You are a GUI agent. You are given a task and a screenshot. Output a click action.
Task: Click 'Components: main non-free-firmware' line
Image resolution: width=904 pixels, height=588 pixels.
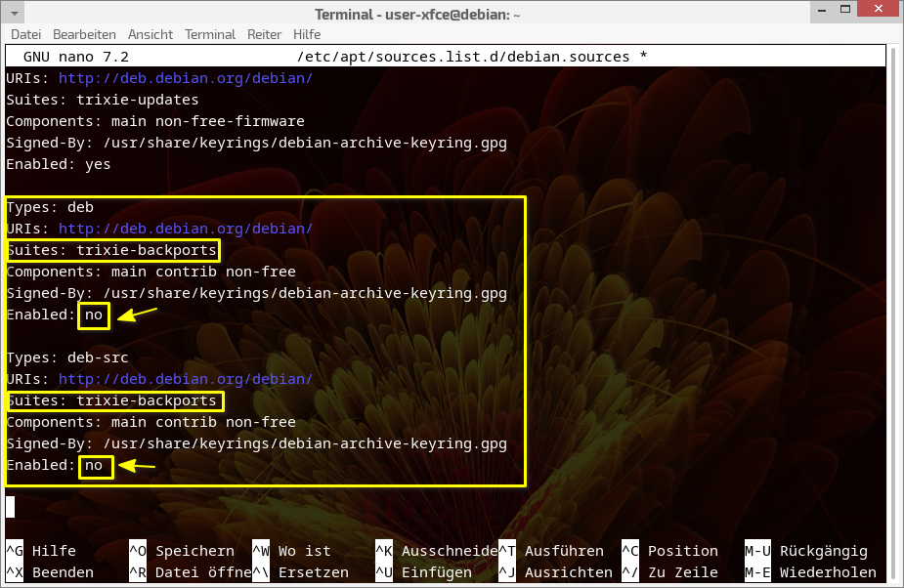(x=155, y=122)
